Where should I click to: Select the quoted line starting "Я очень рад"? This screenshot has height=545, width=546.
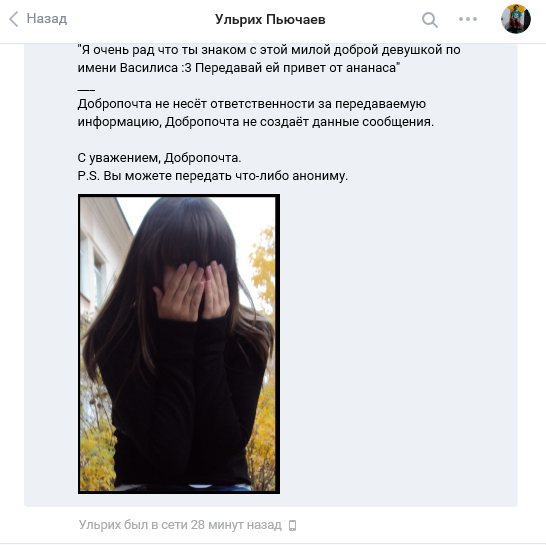click(x=269, y=50)
